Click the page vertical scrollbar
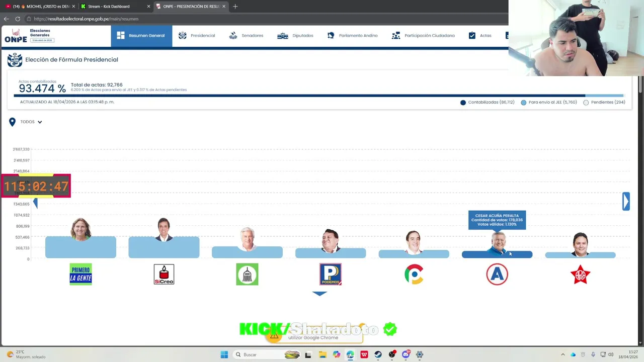Image resolution: width=644 pixels, height=362 pixels. (640, 84)
